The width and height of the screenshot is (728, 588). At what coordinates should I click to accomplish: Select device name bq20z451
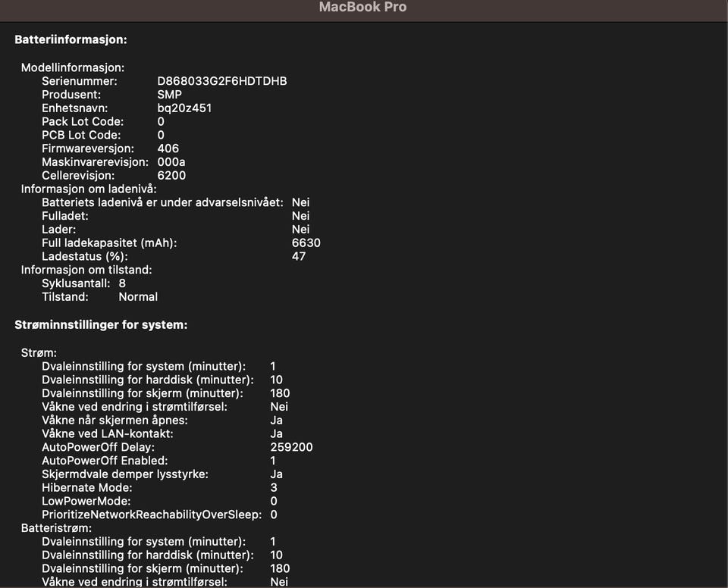click(184, 108)
